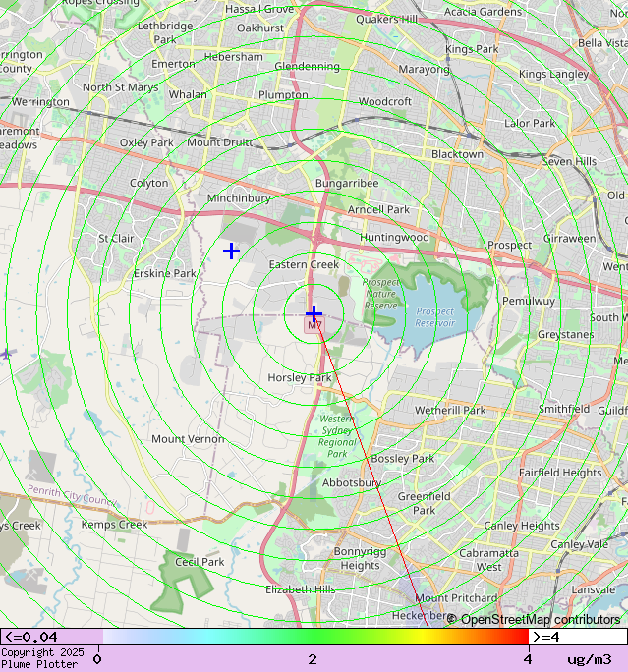Image resolution: width=628 pixels, height=672 pixels.
Task: Click the Eastern Creek label
Action: [x=304, y=264]
